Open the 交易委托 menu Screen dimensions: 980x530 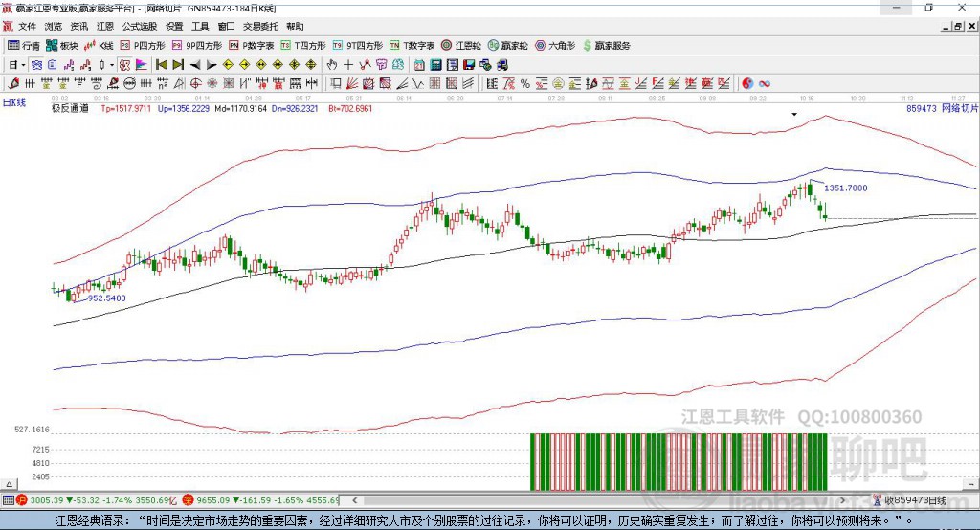[260, 26]
